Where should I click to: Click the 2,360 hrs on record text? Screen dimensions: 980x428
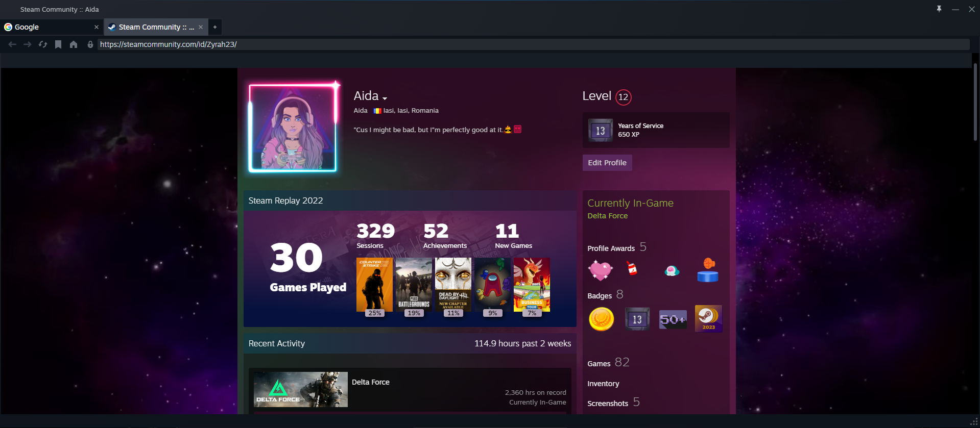click(x=536, y=392)
